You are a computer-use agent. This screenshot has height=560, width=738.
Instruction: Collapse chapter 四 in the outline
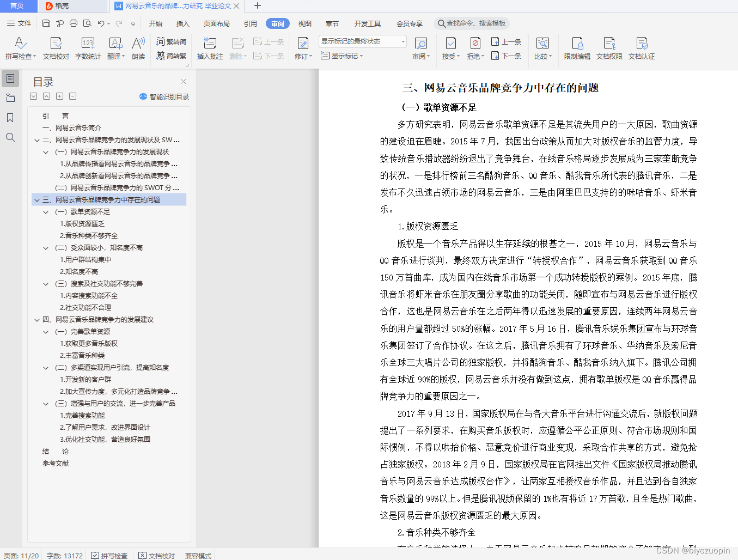[x=37, y=320]
